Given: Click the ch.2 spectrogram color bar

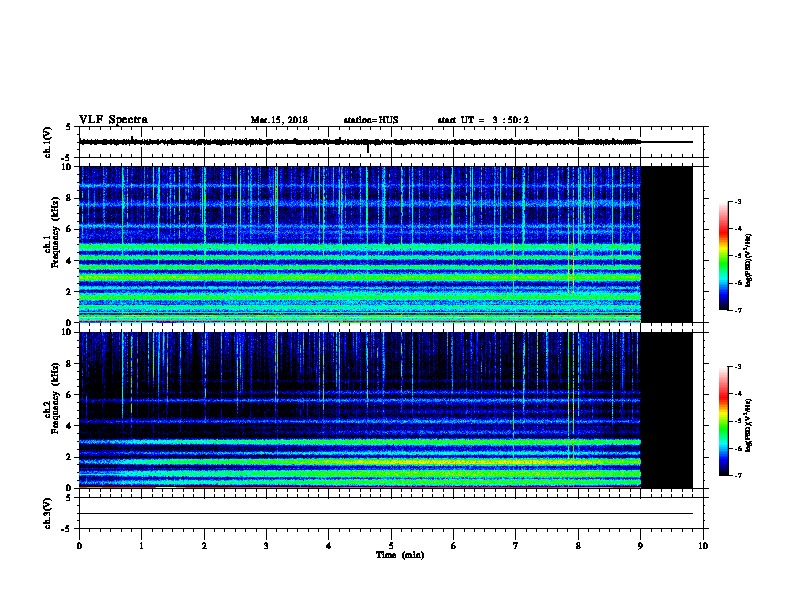Looking at the screenshot, I should 723,421.
